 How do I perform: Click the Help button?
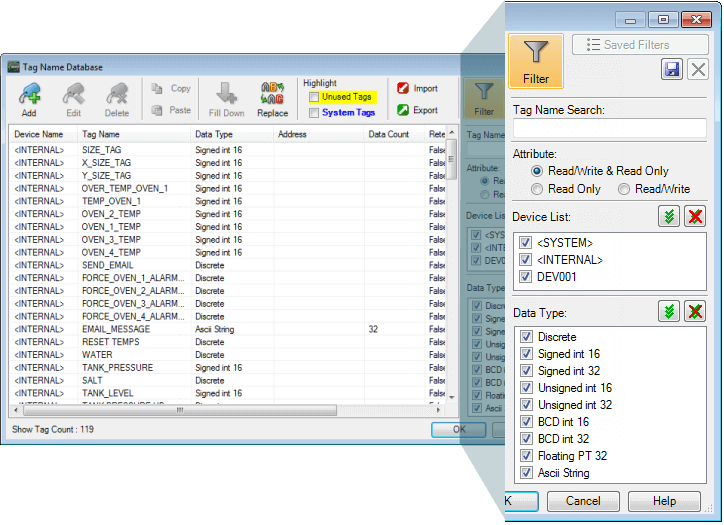(664, 501)
